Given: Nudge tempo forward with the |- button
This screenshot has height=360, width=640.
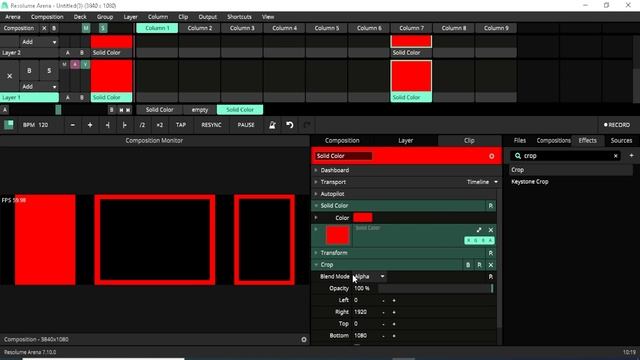Looking at the screenshot, I should pos(124,125).
